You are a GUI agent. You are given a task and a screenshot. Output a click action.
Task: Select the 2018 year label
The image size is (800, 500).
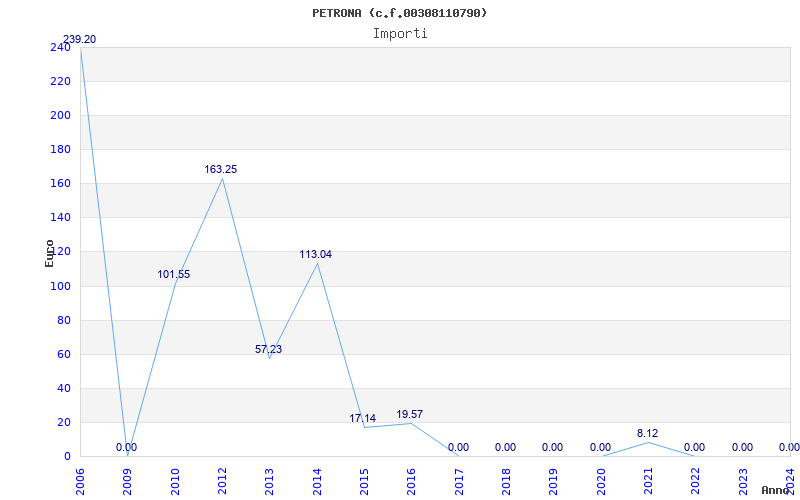[x=507, y=482]
